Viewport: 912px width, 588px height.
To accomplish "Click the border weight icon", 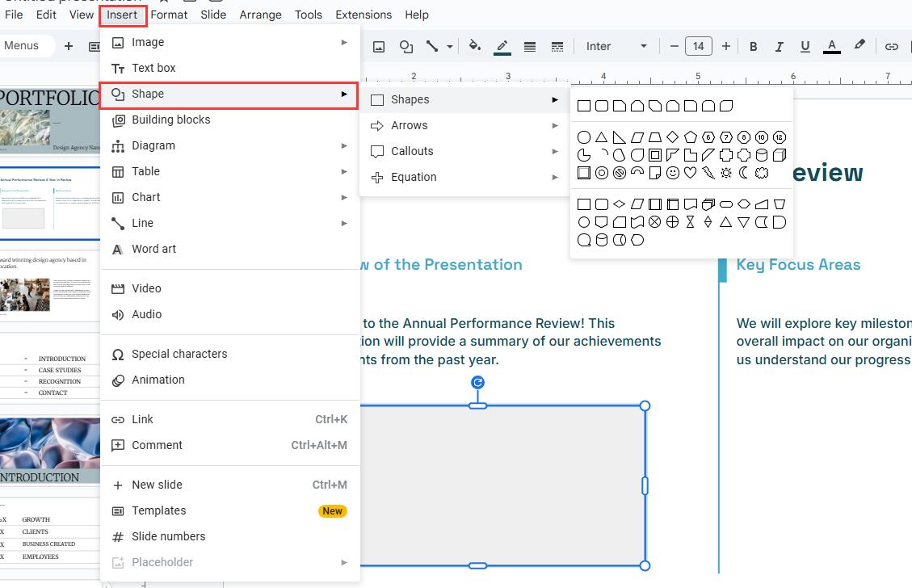I will coord(529,47).
